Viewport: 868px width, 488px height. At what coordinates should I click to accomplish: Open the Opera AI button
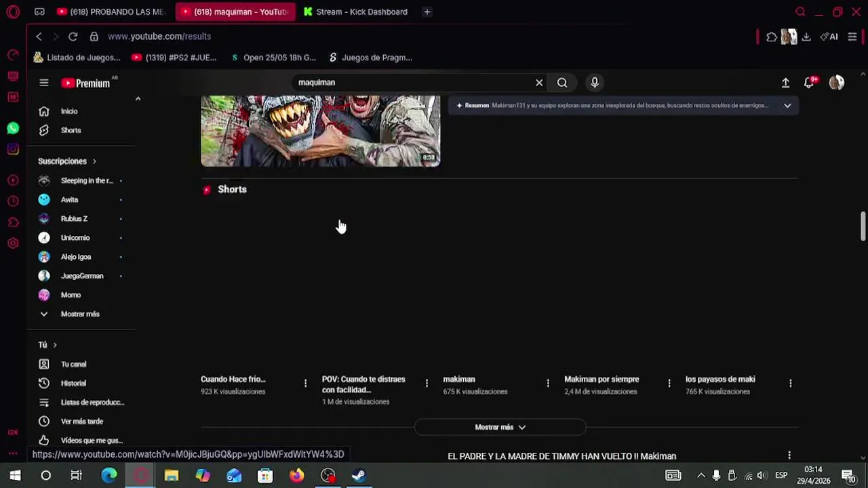coord(829,37)
